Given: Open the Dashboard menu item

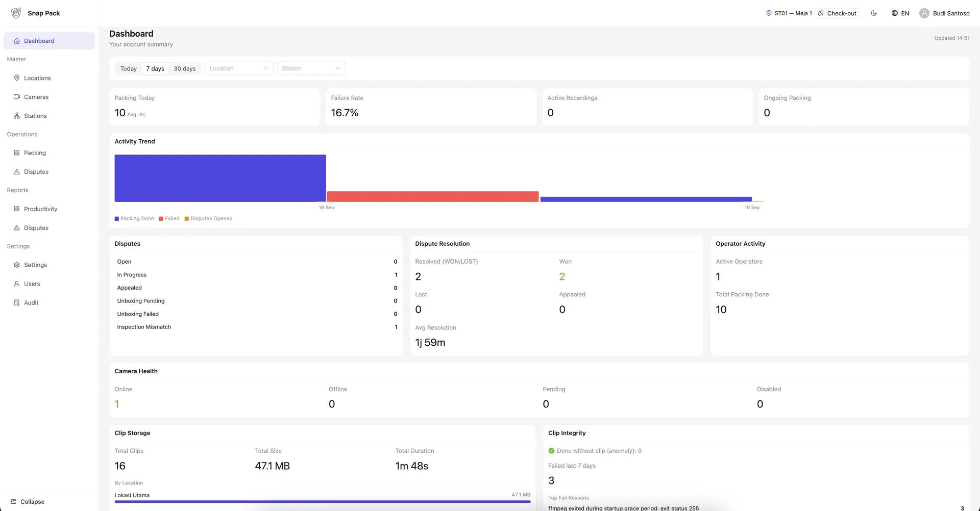Looking at the screenshot, I should coord(49,41).
